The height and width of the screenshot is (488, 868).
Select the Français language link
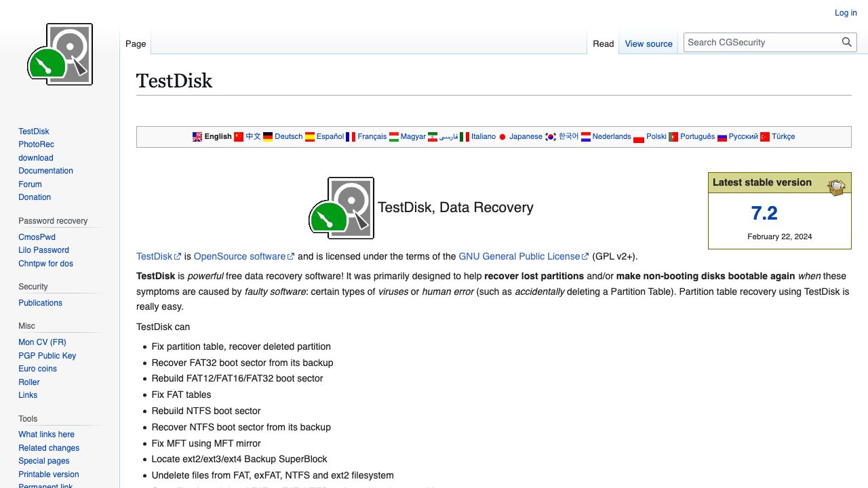pos(372,137)
